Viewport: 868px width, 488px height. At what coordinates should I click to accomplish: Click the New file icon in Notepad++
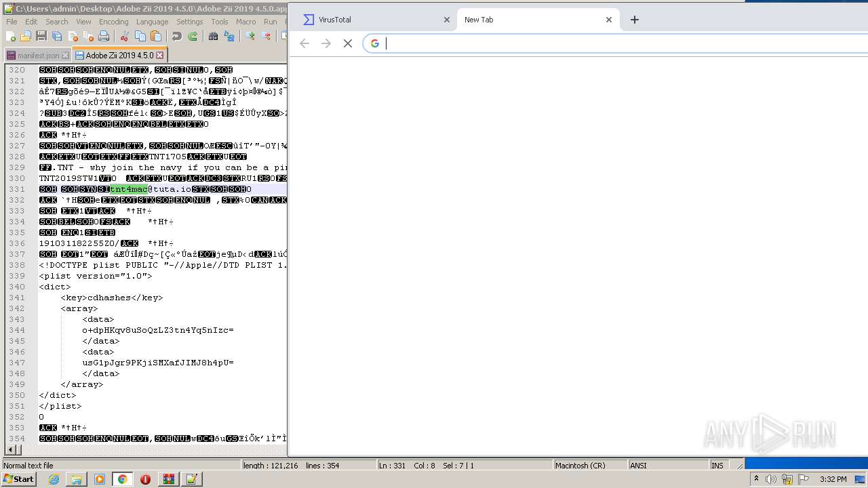11,37
